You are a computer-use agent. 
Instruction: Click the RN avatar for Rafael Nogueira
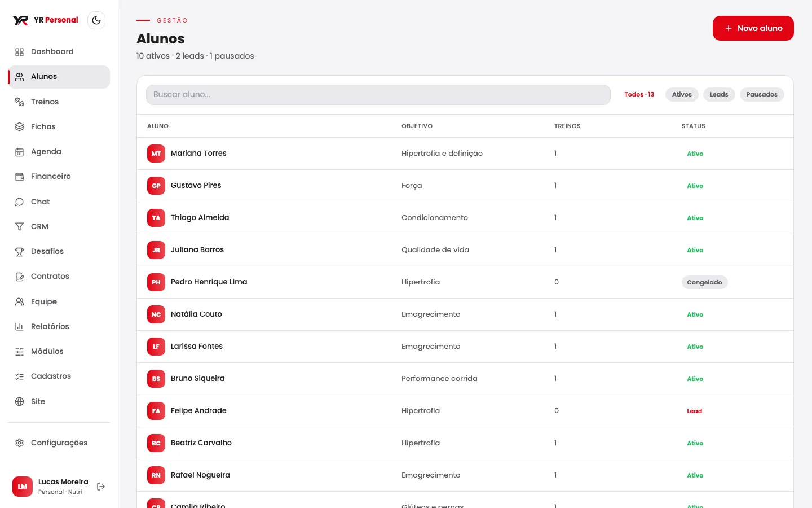[156, 475]
